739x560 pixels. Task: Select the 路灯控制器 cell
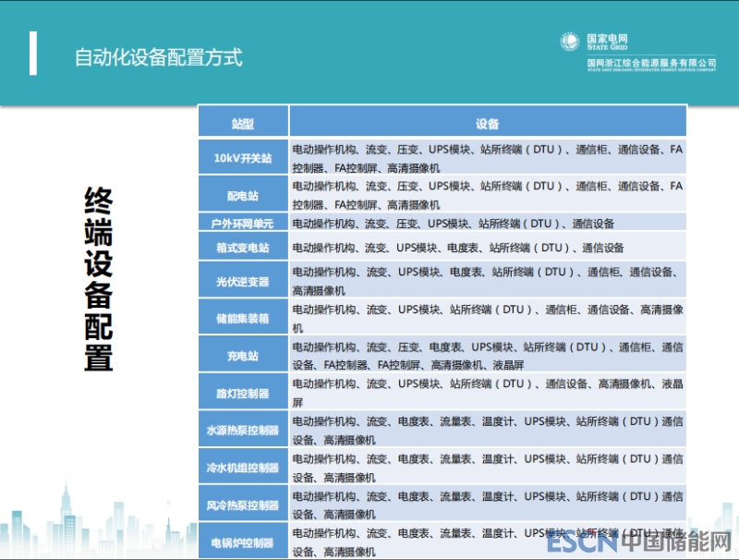click(x=243, y=393)
